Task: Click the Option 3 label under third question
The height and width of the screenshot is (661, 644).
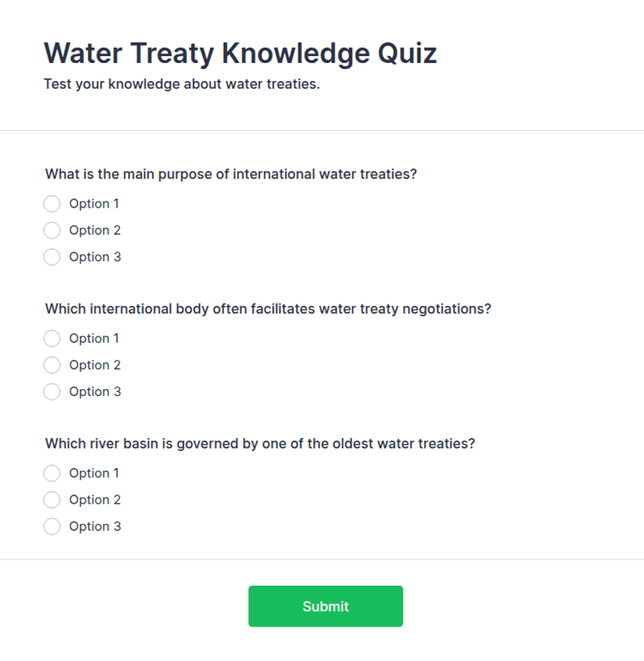Action: [95, 526]
